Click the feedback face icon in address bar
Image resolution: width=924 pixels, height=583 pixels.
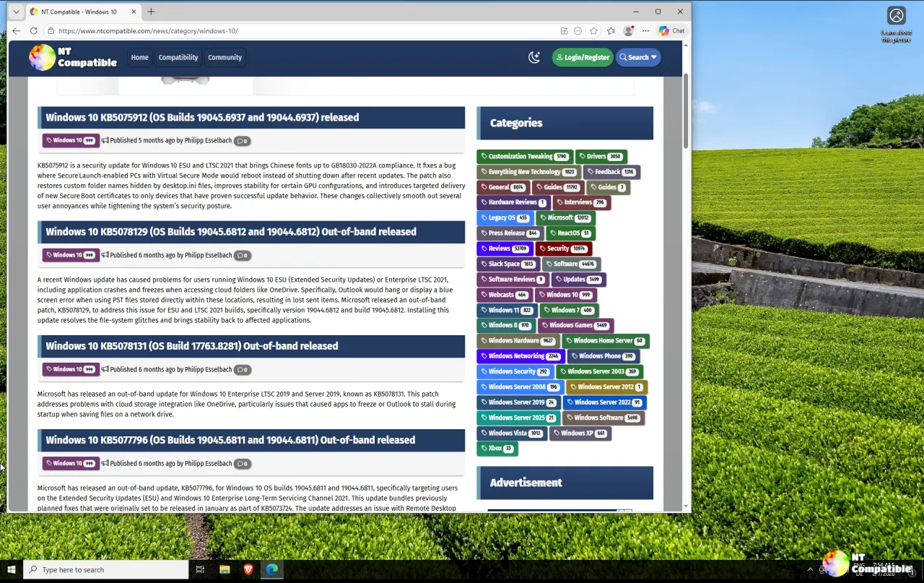point(577,31)
